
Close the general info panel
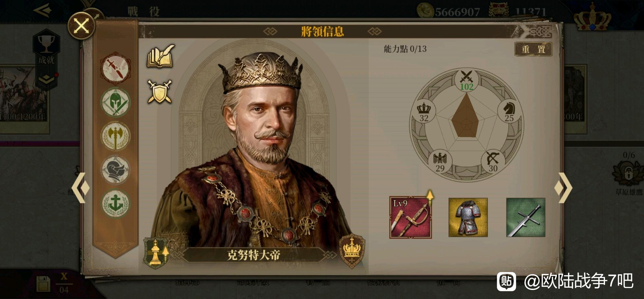tap(81, 26)
